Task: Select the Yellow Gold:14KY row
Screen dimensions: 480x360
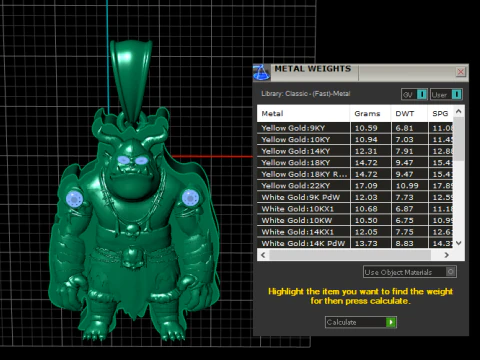Action: tap(355, 151)
